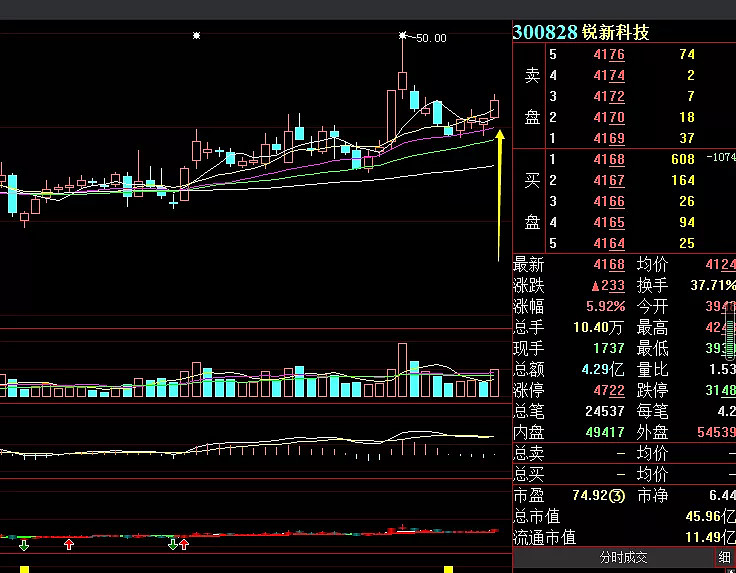Click the buy-1 price 4168 in the 买盘
The width and height of the screenshot is (736, 573).
point(609,160)
